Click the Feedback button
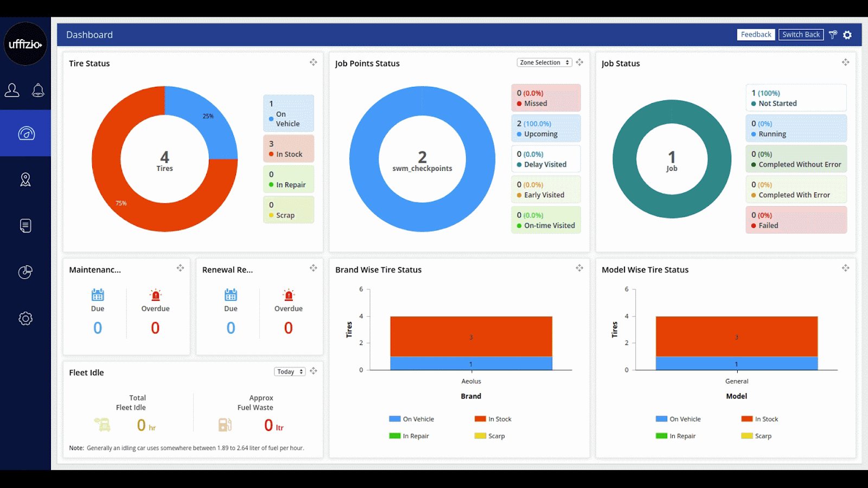 (756, 35)
